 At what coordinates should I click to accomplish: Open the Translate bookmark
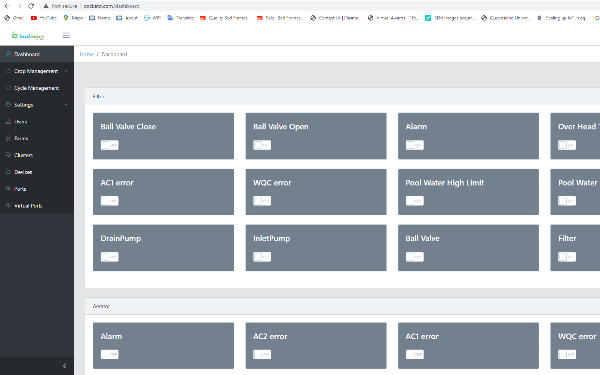(181, 18)
